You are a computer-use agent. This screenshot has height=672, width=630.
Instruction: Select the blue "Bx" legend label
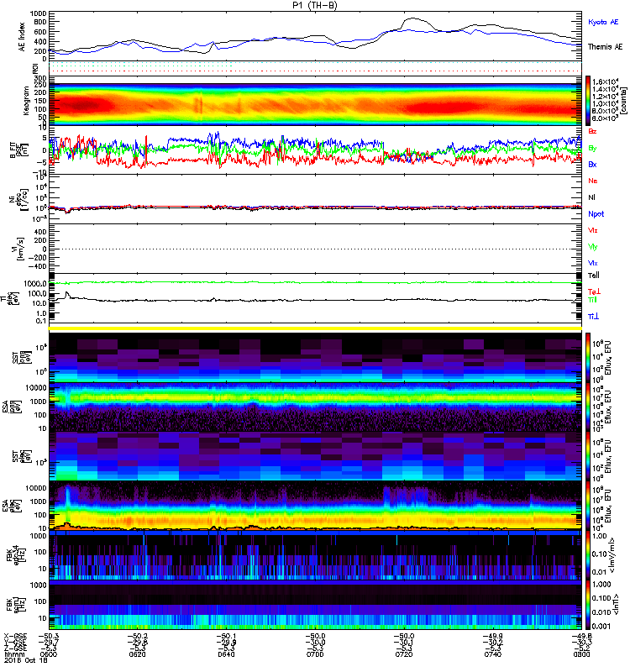tap(592, 164)
